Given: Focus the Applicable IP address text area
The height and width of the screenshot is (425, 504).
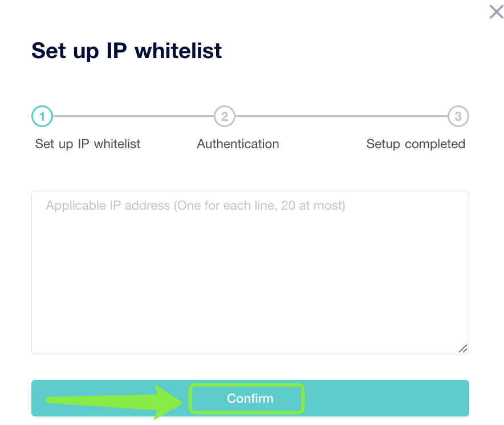Looking at the screenshot, I should coord(250,272).
